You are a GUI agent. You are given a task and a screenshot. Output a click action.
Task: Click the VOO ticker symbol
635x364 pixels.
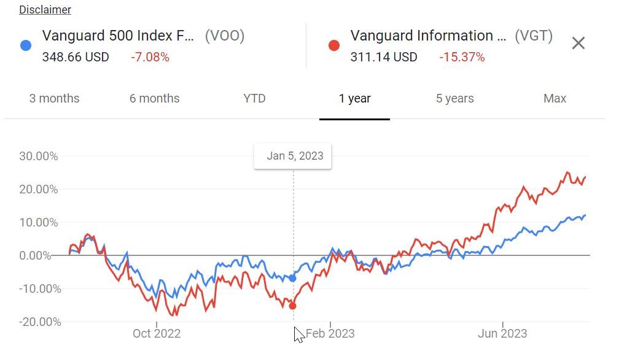[x=224, y=36]
